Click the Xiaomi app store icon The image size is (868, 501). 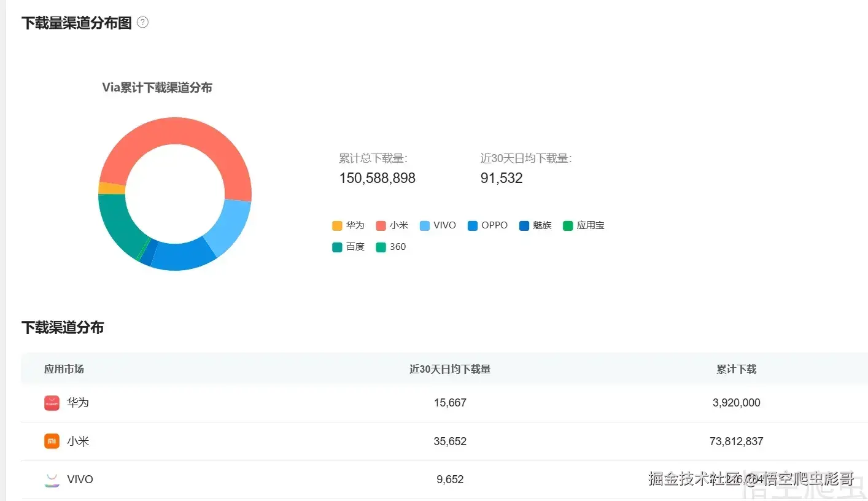(52, 441)
